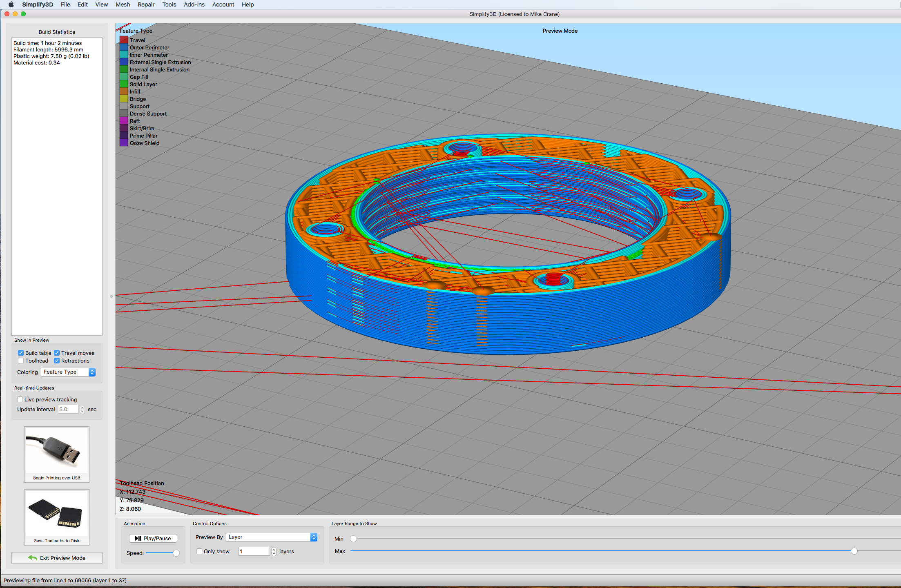Click the animation Speed slider handle

tap(176, 553)
